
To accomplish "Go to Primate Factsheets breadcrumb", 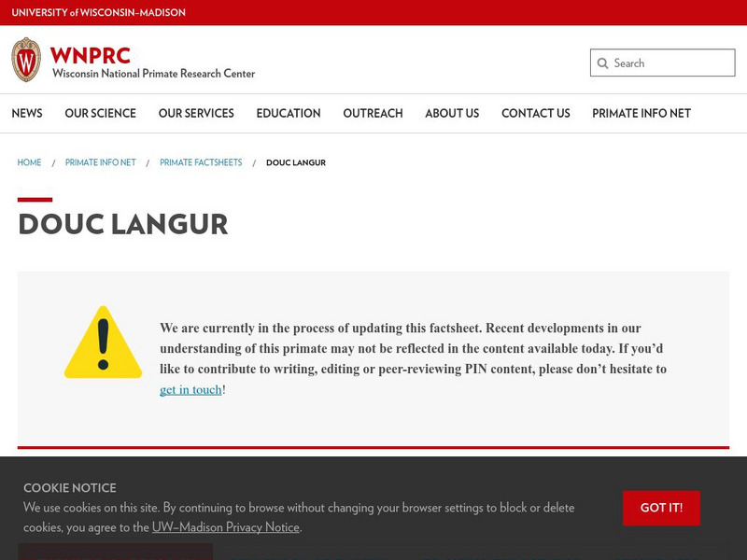I will (201, 162).
